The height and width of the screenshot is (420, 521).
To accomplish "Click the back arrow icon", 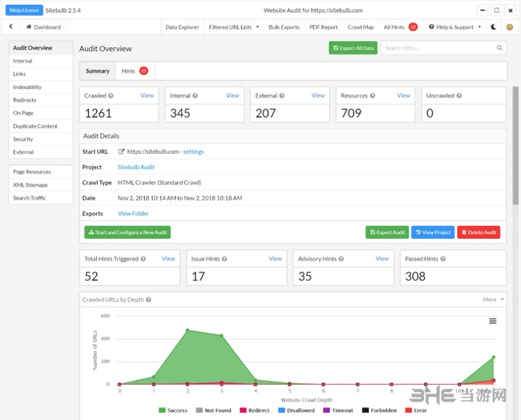I will tap(11, 26).
